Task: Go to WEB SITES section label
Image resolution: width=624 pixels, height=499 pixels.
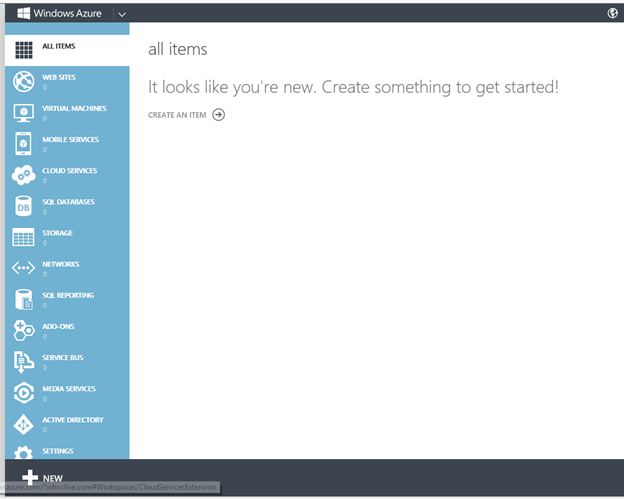Action: click(59, 77)
